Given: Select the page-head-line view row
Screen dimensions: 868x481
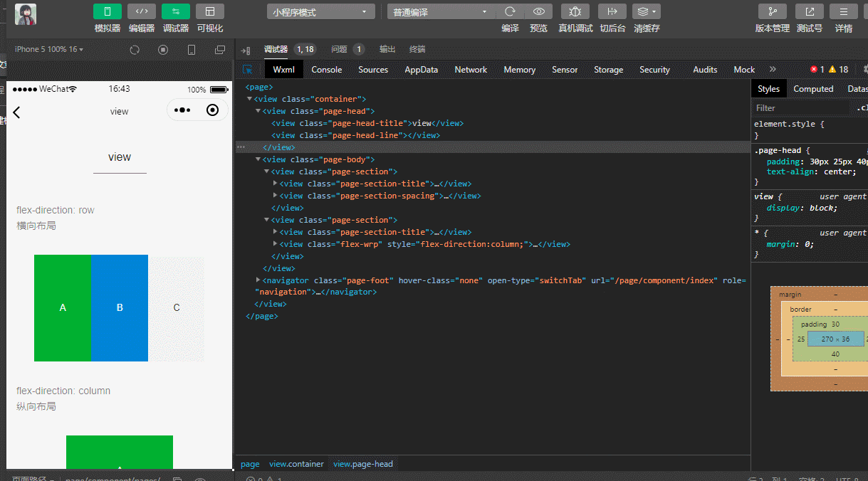Looking at the screenshot, I should [x=355, y=135].
